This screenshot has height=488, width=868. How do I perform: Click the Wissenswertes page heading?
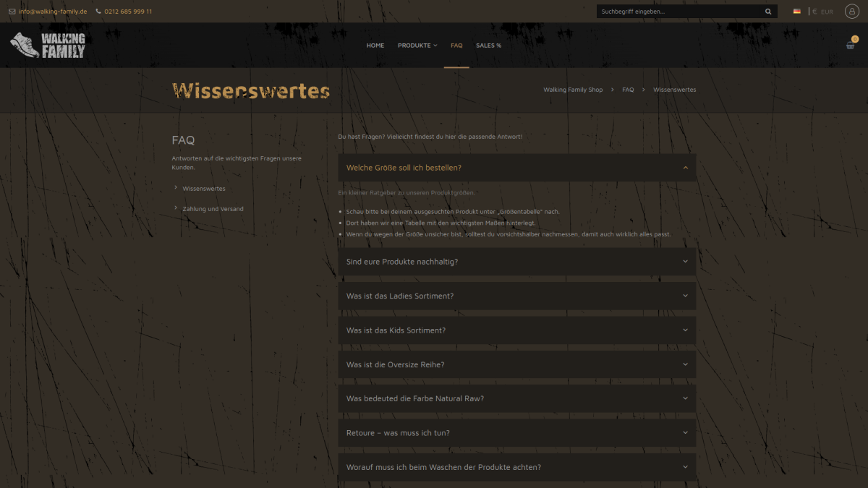click(251, 90)
